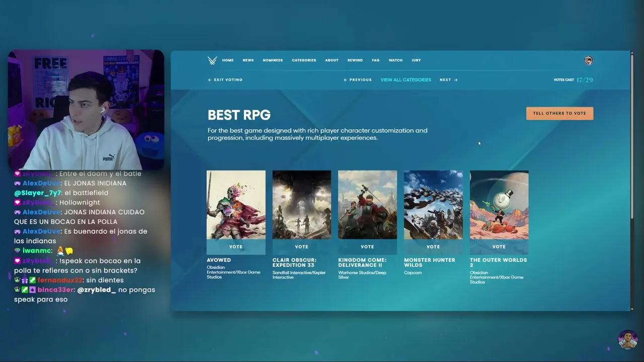Open the About page link
The image size is (644, 362).
point(332,60)
